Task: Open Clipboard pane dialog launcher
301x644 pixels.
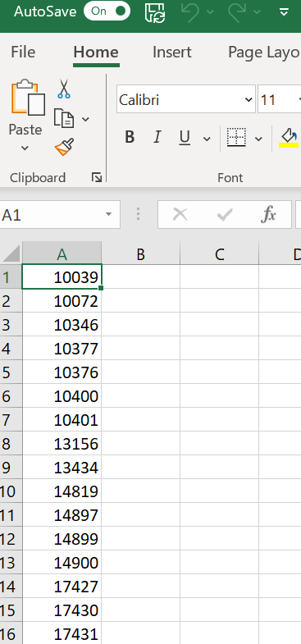Action: point(97,177)
